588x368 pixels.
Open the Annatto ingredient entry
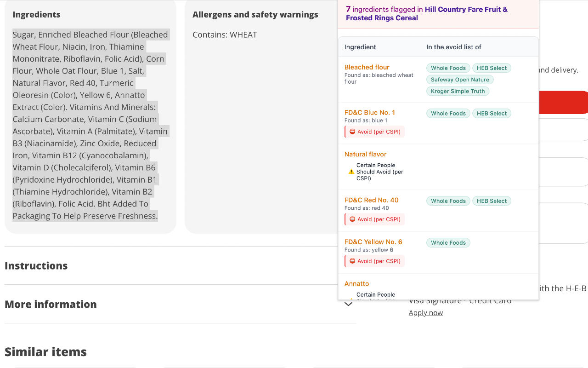[356, 283]
